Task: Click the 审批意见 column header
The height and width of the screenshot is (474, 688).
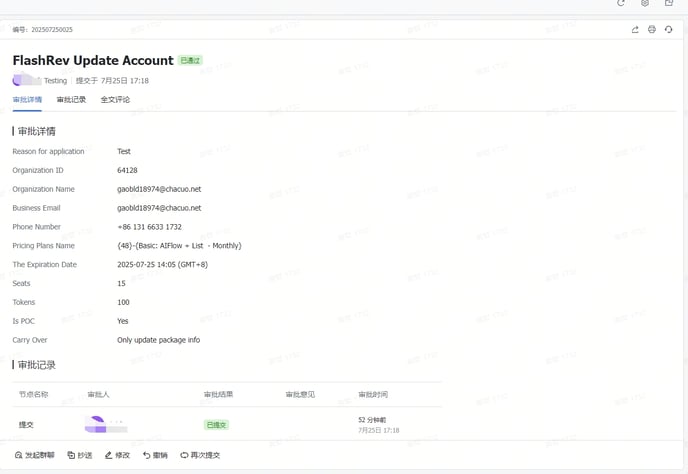Action: pos(300,395)
